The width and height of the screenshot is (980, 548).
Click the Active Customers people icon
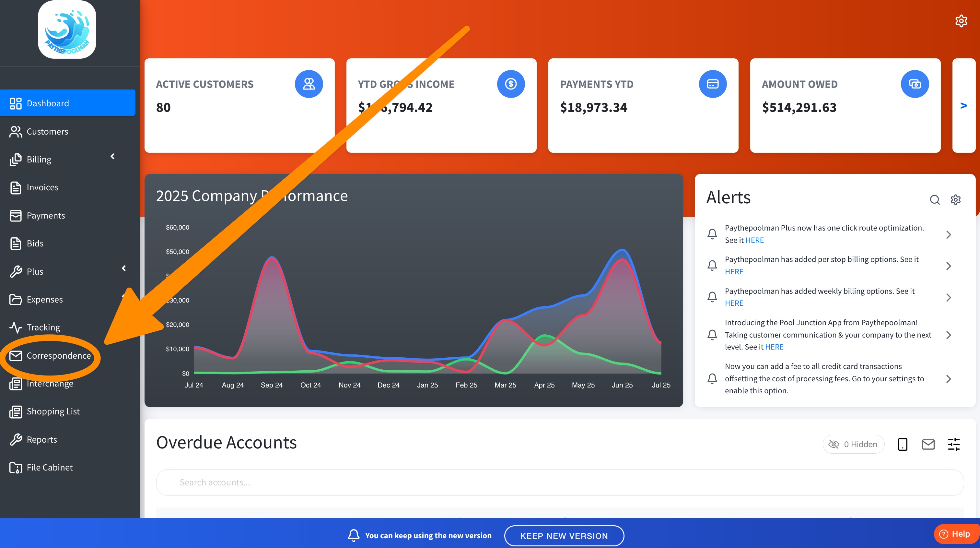pos(309,84)
